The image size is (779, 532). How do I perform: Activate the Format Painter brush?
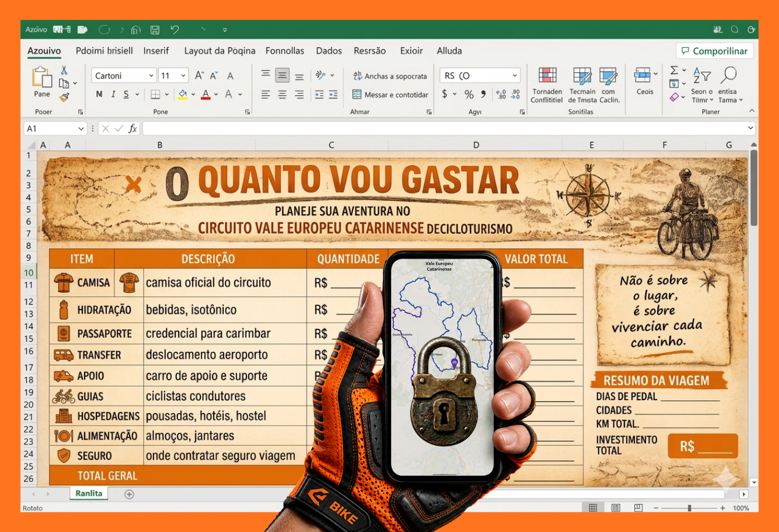[x=65, y=97]
